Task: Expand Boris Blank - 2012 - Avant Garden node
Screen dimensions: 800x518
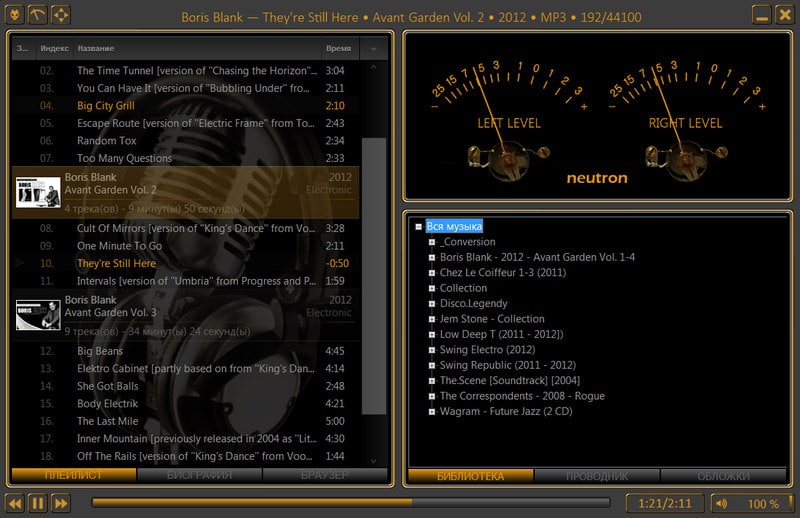Action: (432, 258)
